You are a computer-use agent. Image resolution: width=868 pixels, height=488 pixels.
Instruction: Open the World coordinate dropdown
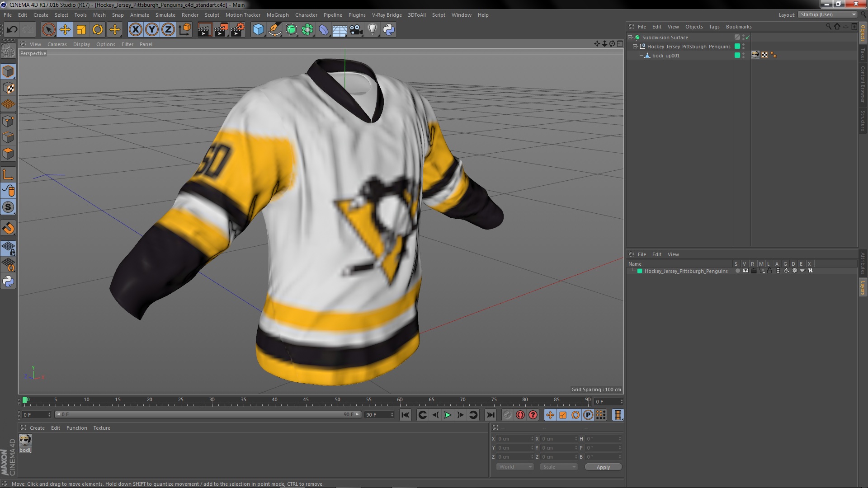point(515,467)
